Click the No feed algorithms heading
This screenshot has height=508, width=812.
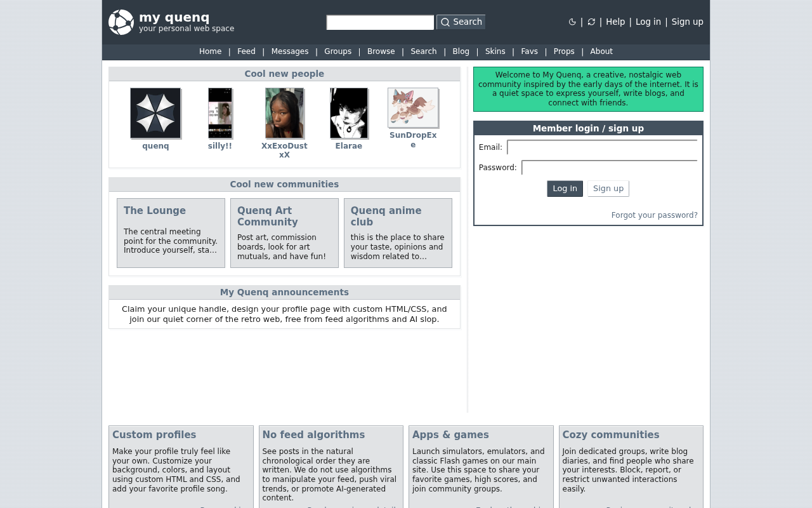click(313, 435)
